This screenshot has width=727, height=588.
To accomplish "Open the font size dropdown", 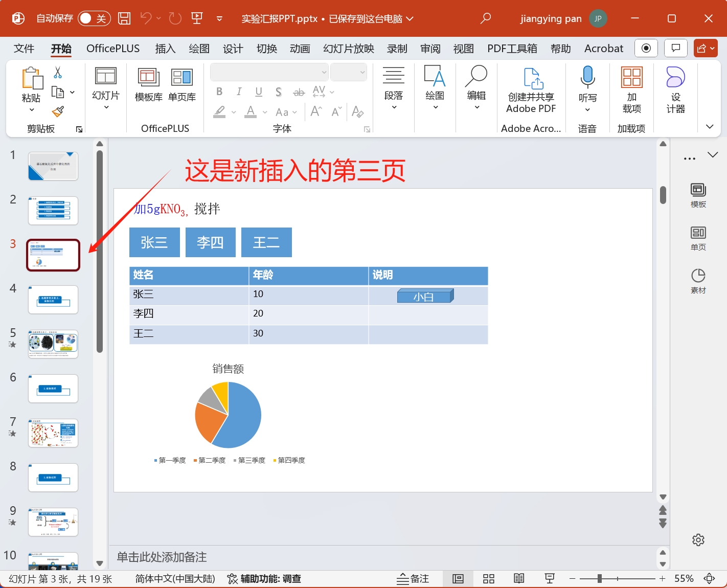I will [x=363, y=72].
